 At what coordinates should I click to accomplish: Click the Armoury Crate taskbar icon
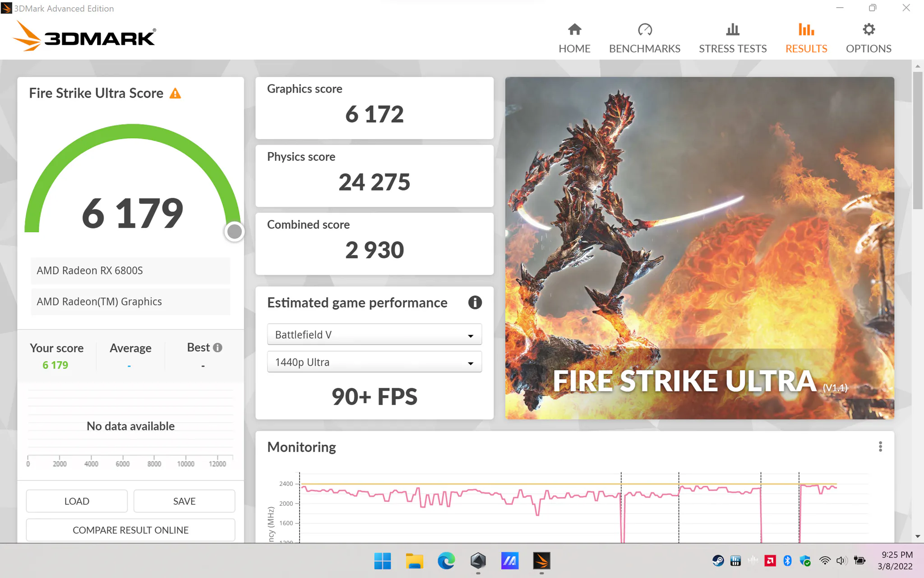pos(478,561)
